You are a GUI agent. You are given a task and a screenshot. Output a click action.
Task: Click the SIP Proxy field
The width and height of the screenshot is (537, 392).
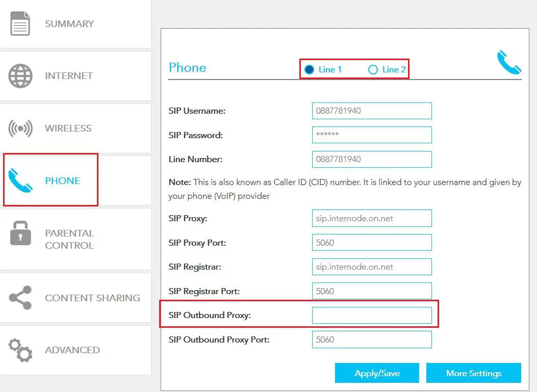tap(371, 218)
